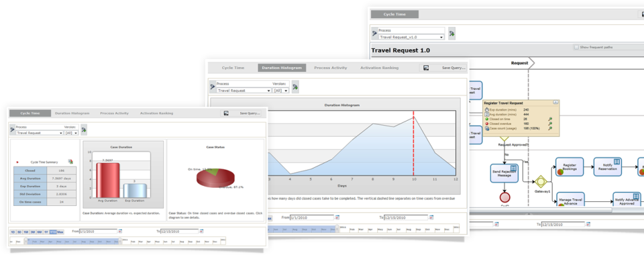Open calendar picker beside To in front window
Screen dimensions: 644x255
tap(201, 232)
